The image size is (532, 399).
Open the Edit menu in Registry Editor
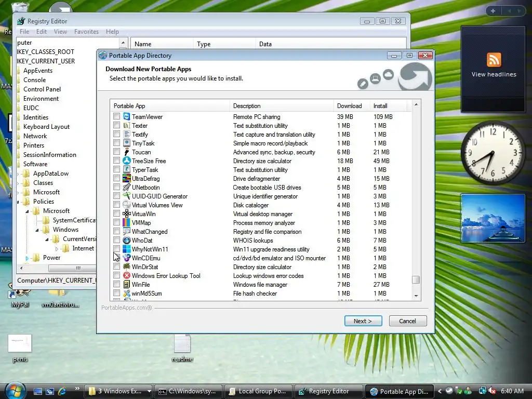tap(42, 32)
